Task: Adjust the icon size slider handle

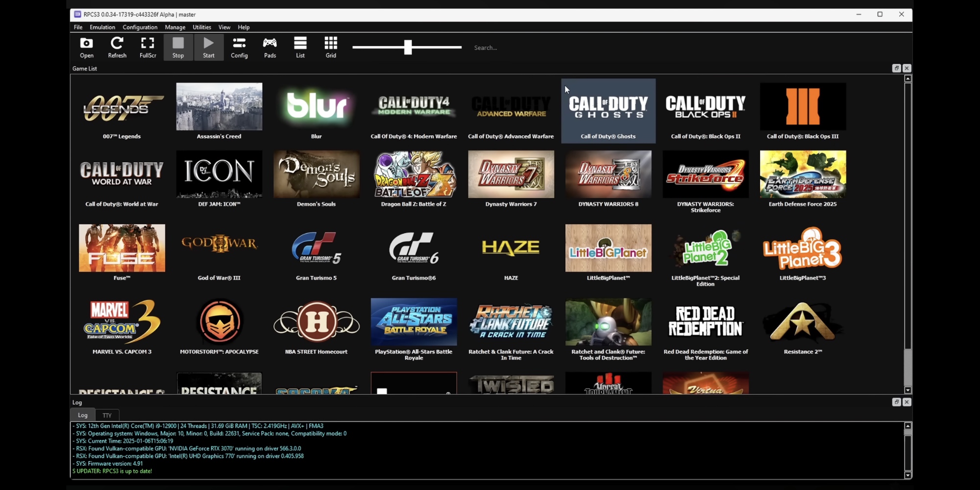Action: click(x=408, y=48)
